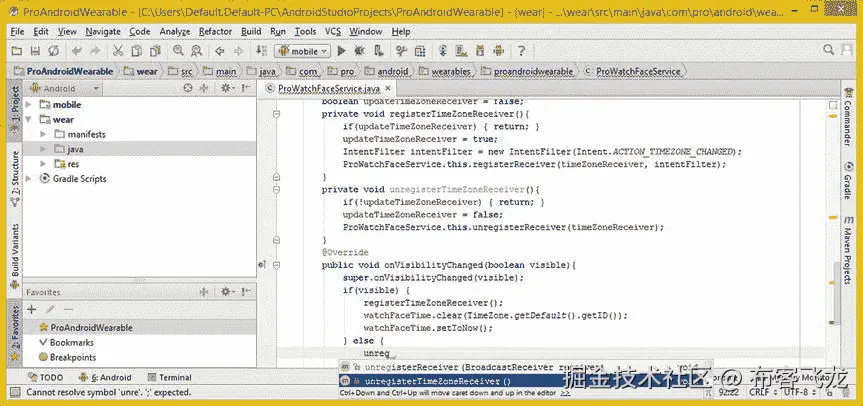
Task: Click the Copy icon in toolbar
Action: pos(136,51)
